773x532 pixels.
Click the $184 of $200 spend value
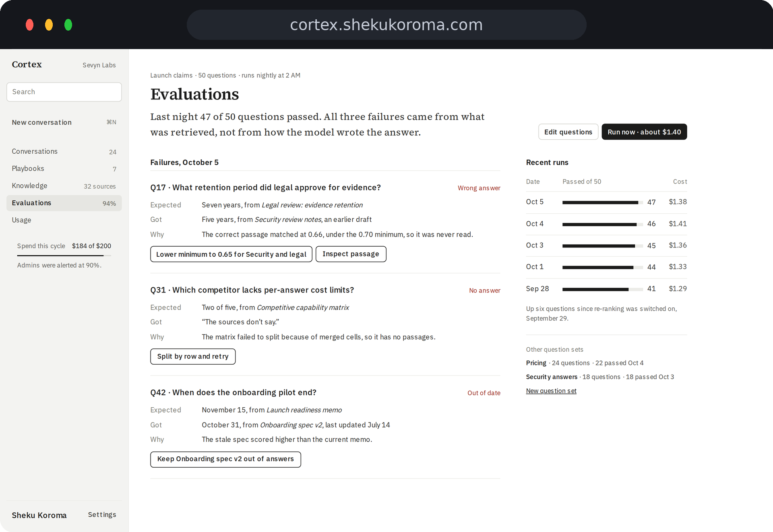(x=91, y=246)
